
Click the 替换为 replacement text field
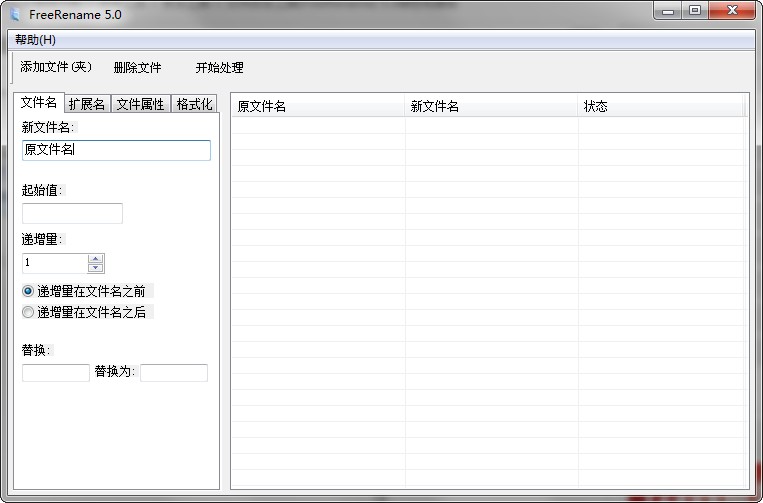174,373
